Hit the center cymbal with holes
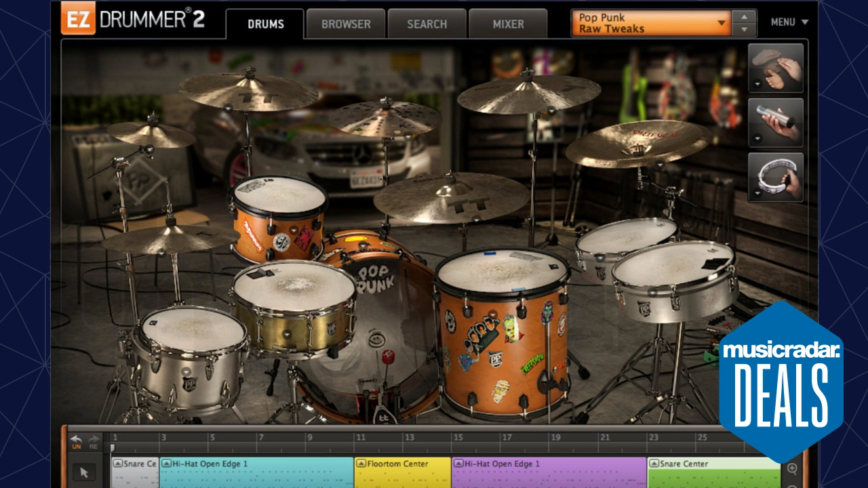 coord(385,119)
